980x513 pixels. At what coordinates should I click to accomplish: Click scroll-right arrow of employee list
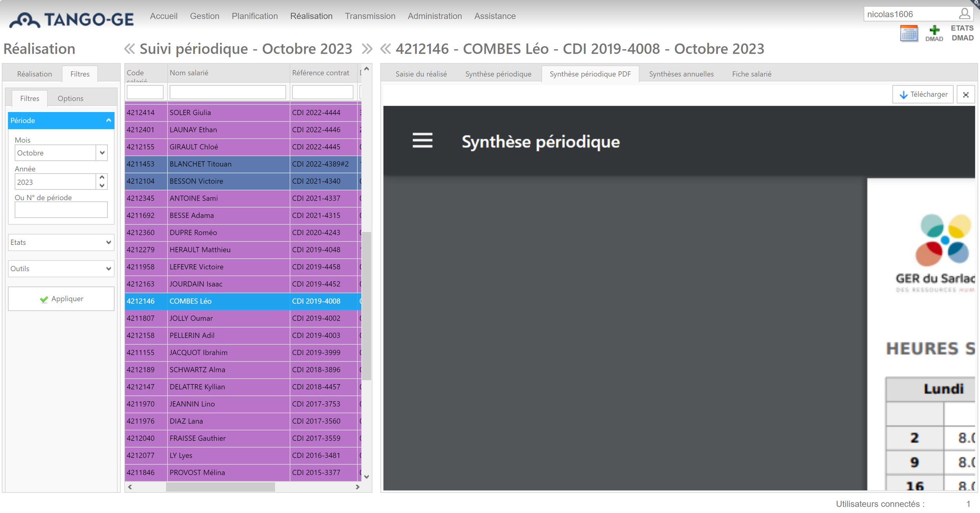pos(357,487)
